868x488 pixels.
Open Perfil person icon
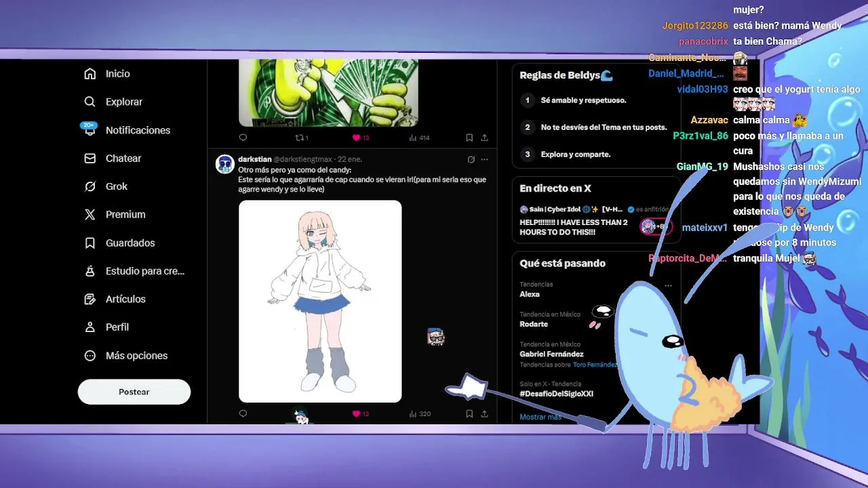90,327
